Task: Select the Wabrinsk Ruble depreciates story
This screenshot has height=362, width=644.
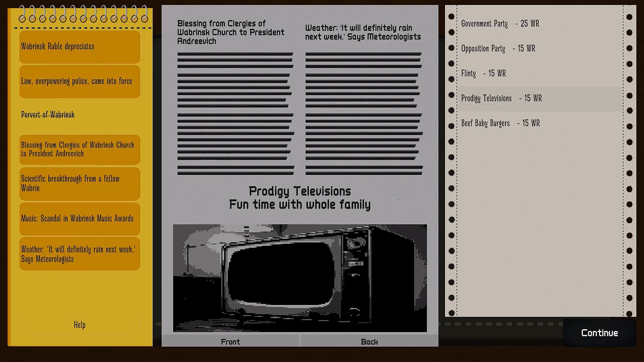Action: pos(79,47)
